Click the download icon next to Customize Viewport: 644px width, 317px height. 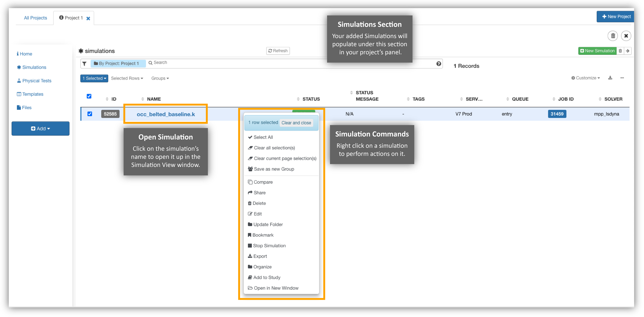[610, 78]
